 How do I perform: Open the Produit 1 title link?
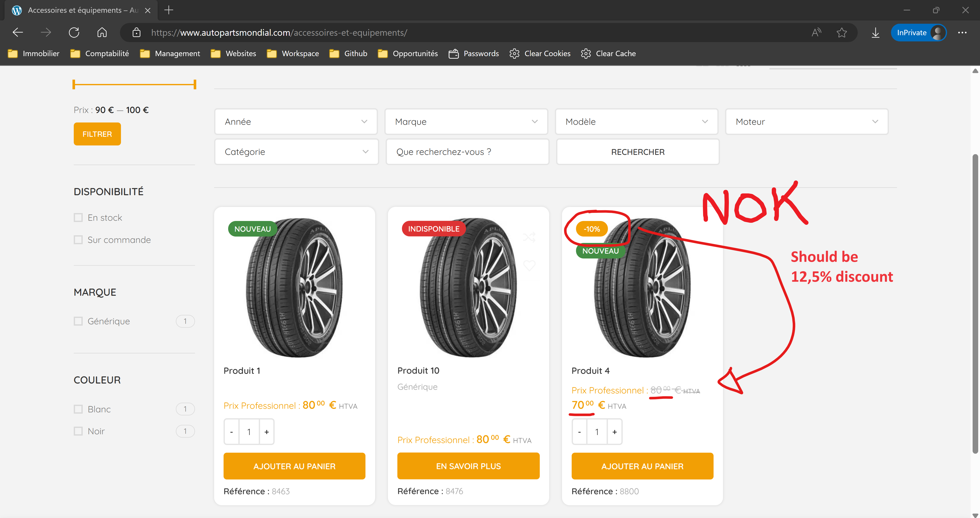[242, 371]
